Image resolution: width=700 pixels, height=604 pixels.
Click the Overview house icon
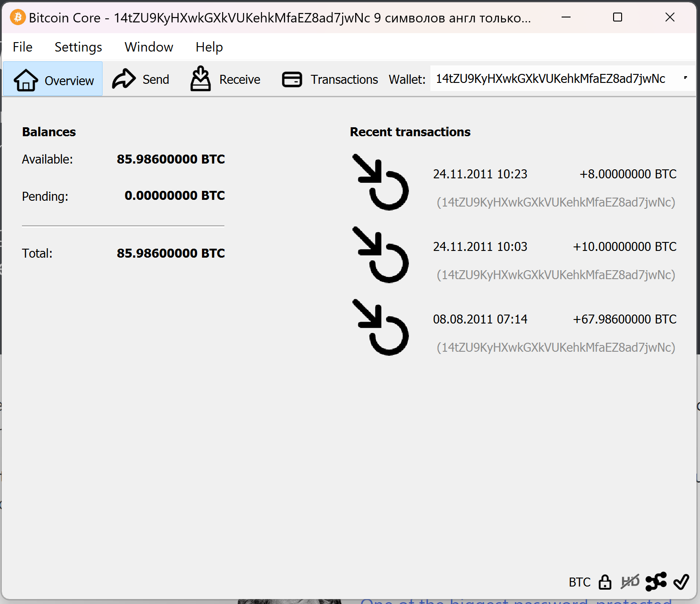26,80
